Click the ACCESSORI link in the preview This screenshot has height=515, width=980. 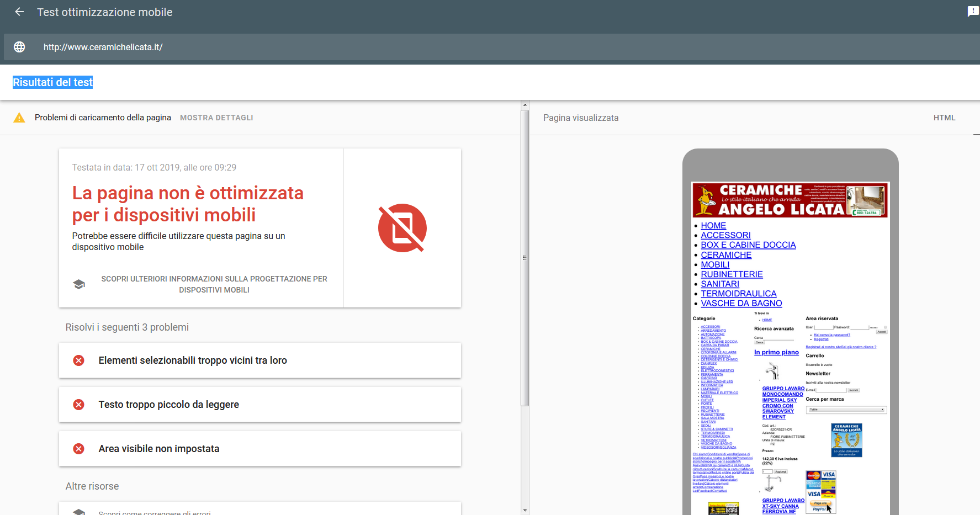pos(725,235)
